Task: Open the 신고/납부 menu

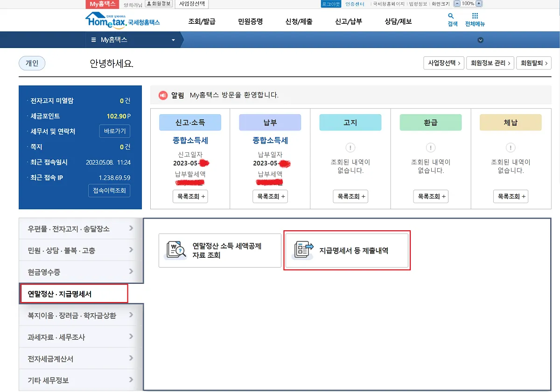Action: 348,20
